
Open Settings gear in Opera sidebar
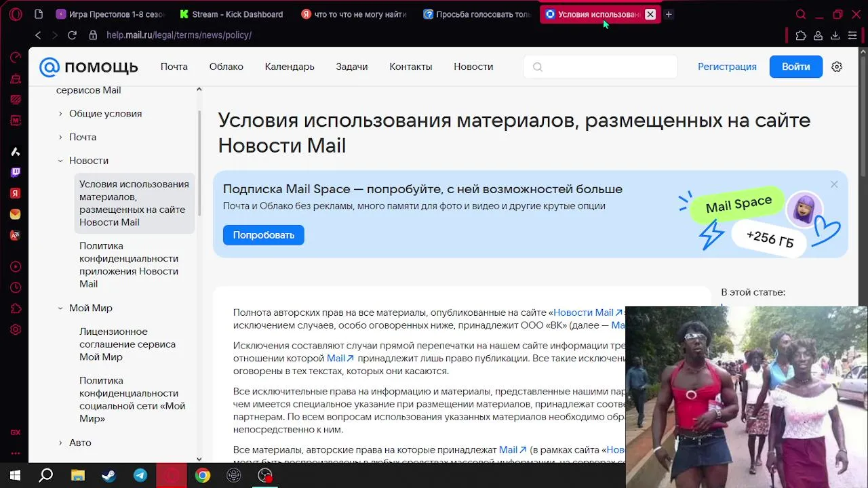click(x=16, y=329)
